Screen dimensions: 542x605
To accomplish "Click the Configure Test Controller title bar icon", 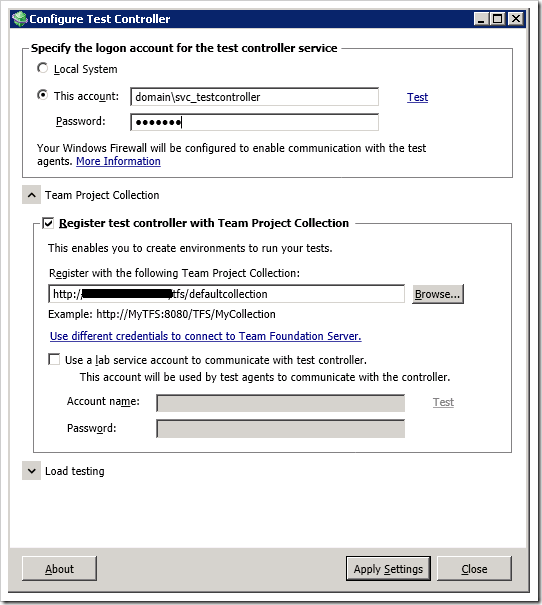I will (19, 19).
